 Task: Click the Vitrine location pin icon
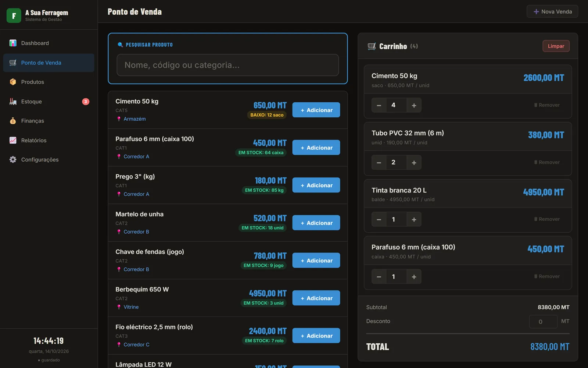[119, 307]
